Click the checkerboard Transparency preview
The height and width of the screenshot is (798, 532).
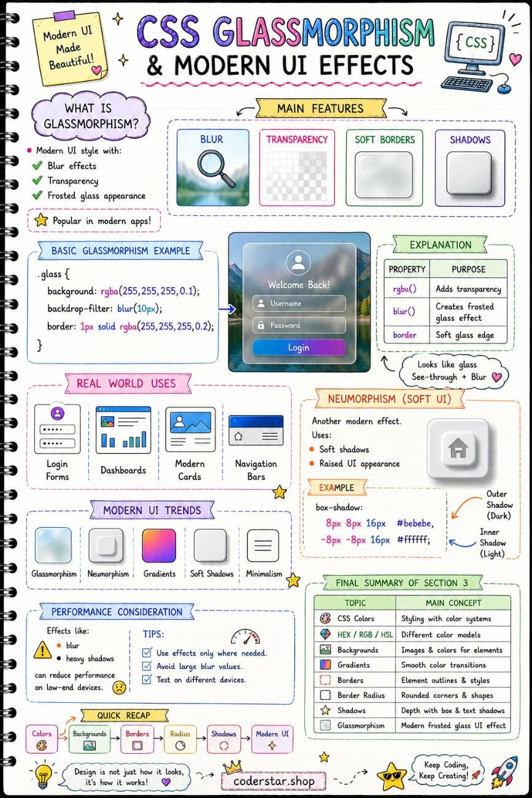(x=296, y=176)
